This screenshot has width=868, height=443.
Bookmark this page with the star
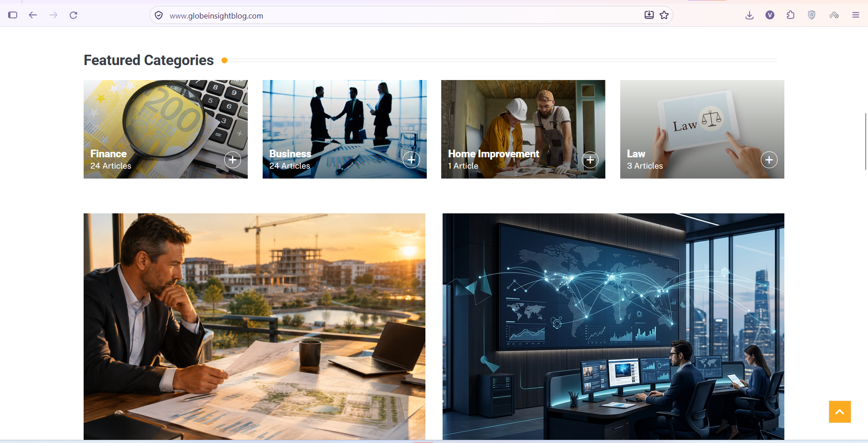[664, 15]
